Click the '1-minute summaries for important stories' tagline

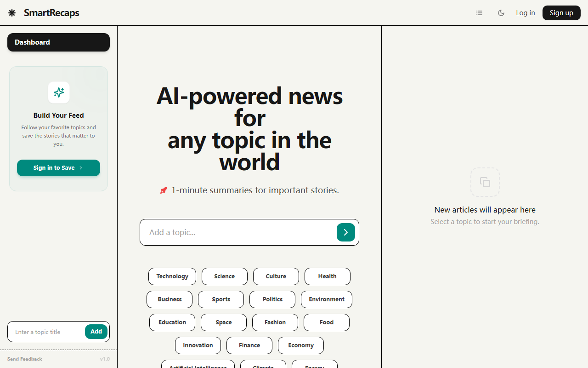(255, 190)
